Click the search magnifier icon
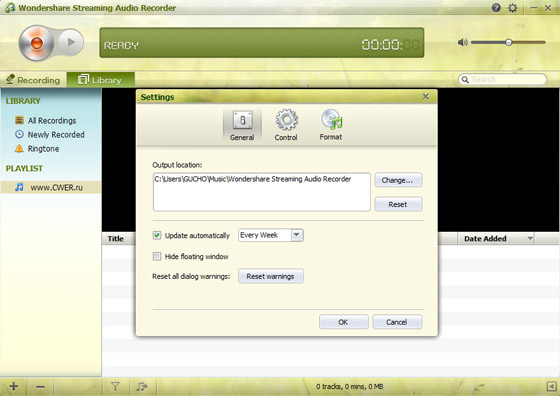 [465, 80]
